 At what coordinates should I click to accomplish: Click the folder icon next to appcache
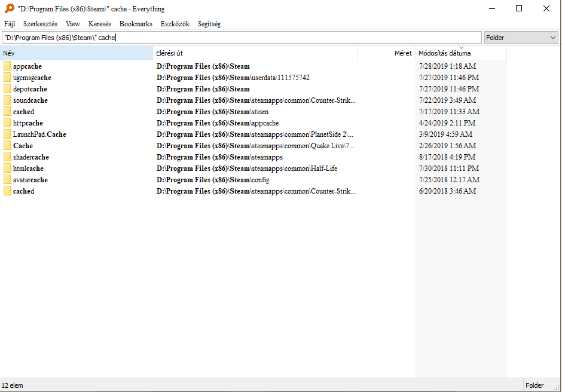tap(7, 66)
